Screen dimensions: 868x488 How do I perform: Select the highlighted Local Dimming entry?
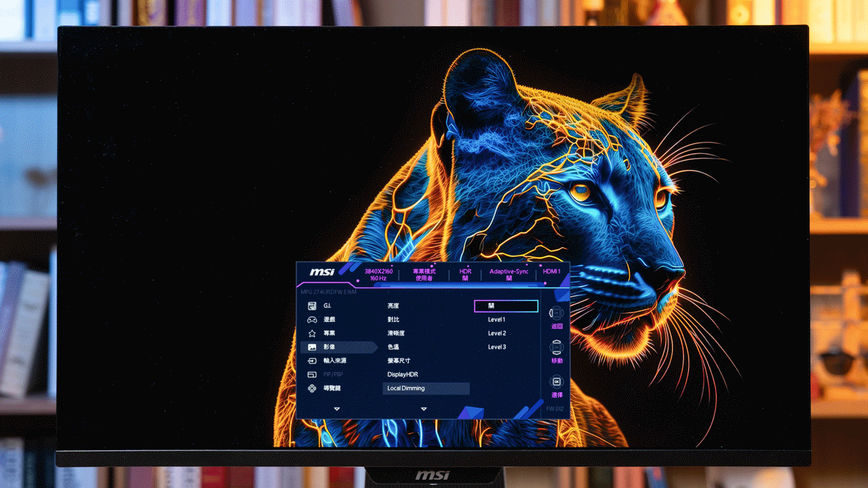(426, 388)
